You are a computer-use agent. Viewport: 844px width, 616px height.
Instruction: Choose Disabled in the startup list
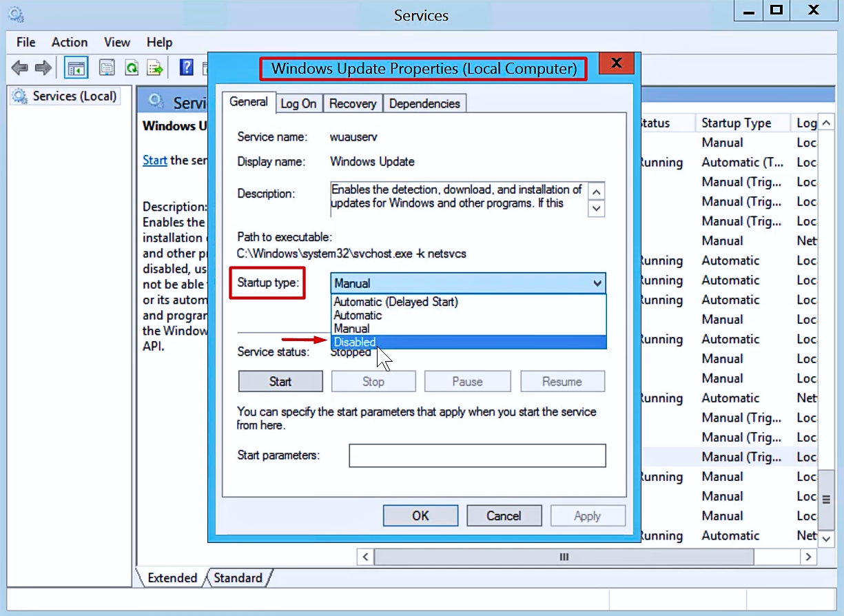[469, 342]
